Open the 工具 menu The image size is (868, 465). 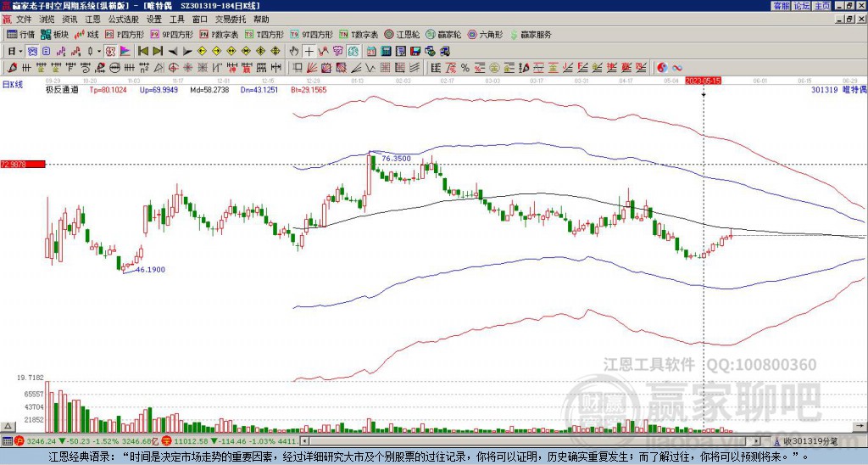[x=176, y=20]
